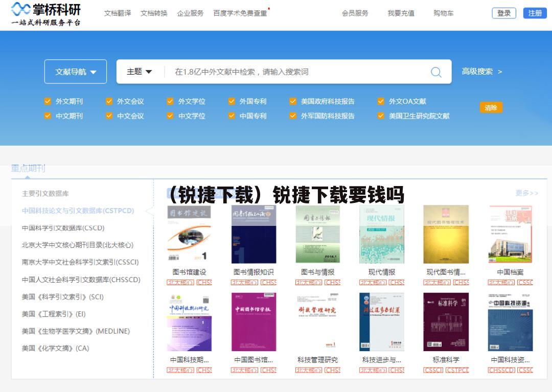Open the 会员服务 menu item
Screen dimensions: 552x392
click(x=355, y=13)
